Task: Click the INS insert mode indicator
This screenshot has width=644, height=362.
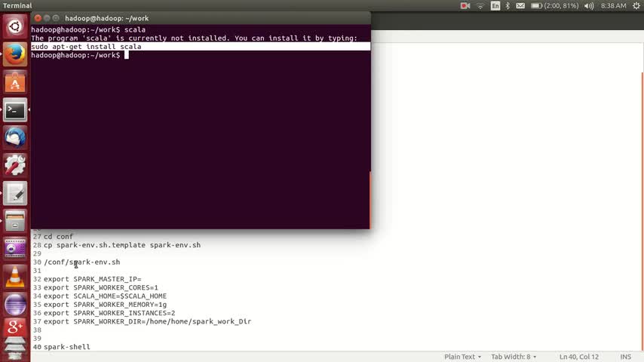Action: coord(625,357)
